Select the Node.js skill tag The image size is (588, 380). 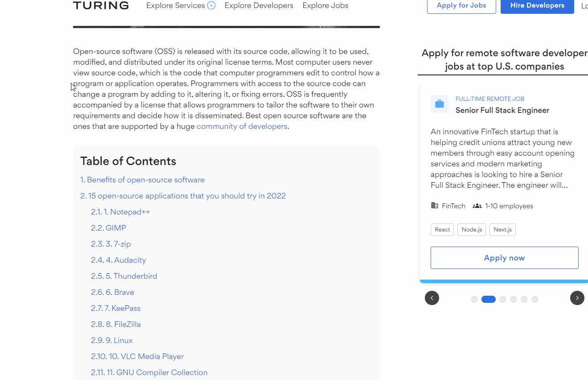[x=472, y=230]
